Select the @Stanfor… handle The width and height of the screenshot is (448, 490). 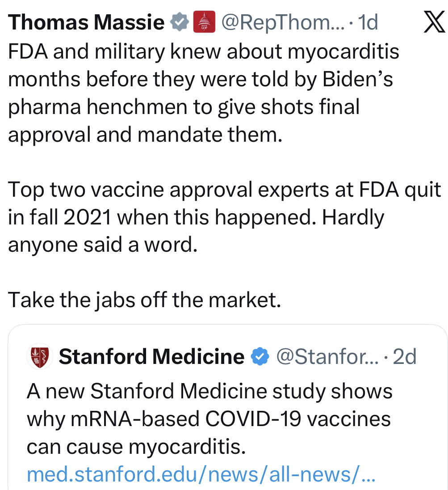point(327,356)
